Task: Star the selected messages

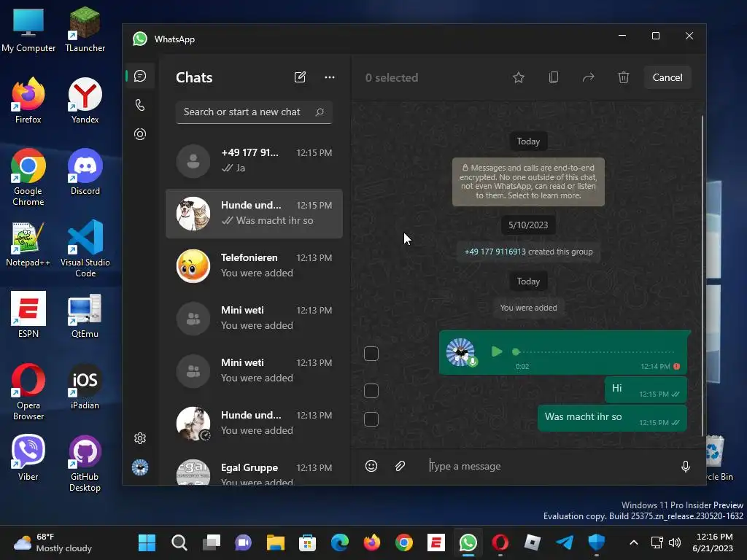Action: (519, 77)
